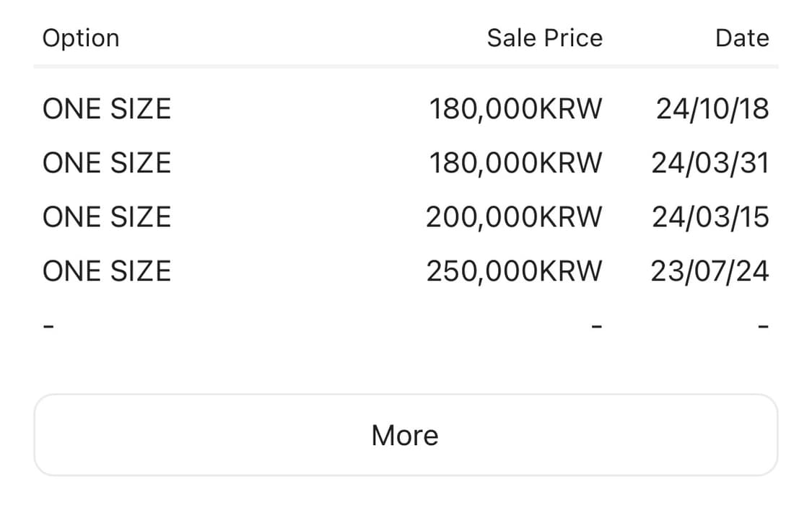Select ONE SIZE option in the 24/03/31 row
Viewport: 812px width, 518px height.
click(x=107, y=163)
